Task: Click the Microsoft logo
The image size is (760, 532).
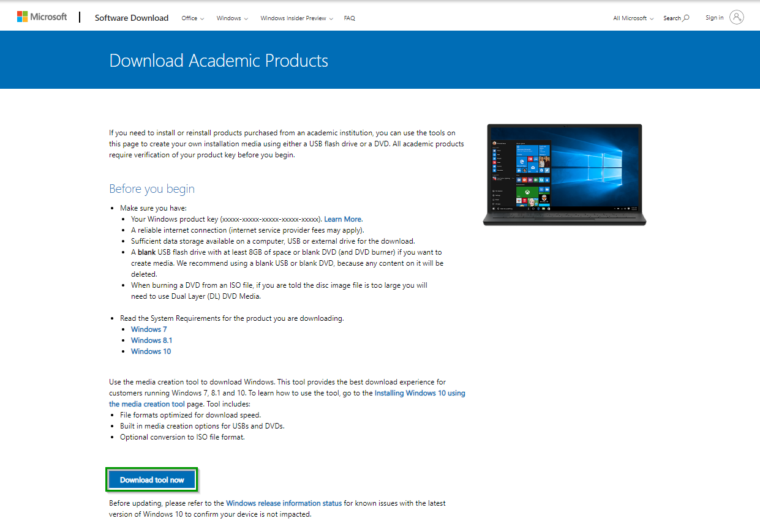Action: [x=42, y=17]
